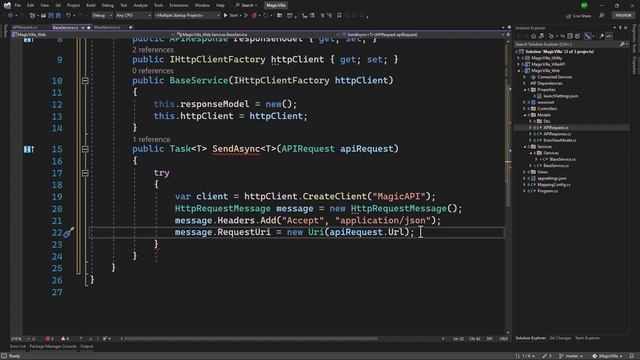Click the '0 references' CodeLens above constructor
Image resolution: width=640 pixels, height=360 pixels.
point(153,71)
